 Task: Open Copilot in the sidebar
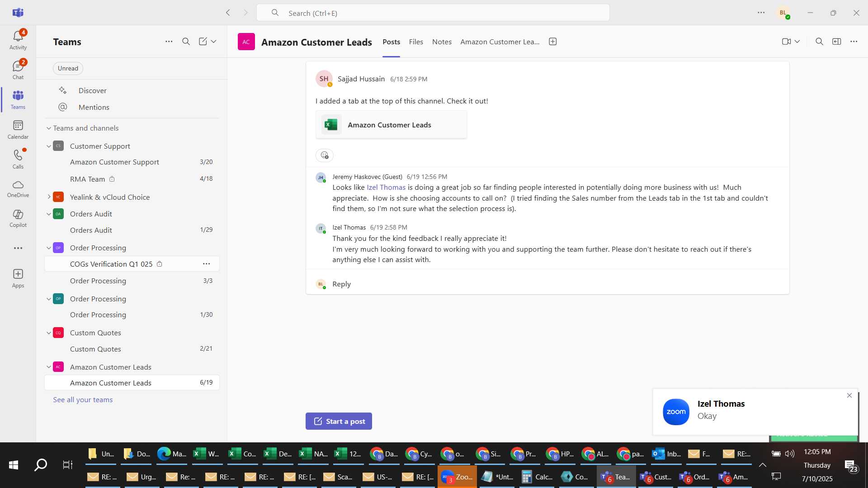tap(18, 218)
